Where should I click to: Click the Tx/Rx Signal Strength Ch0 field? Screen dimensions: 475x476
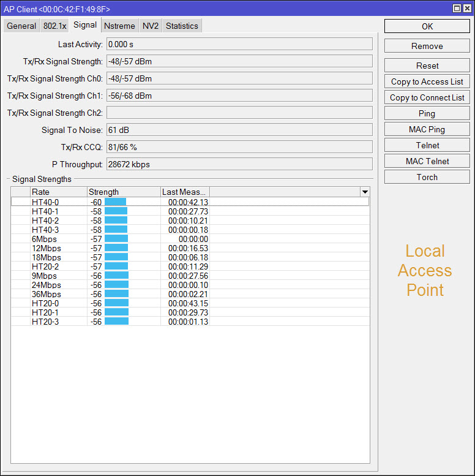tap(239, 78)
